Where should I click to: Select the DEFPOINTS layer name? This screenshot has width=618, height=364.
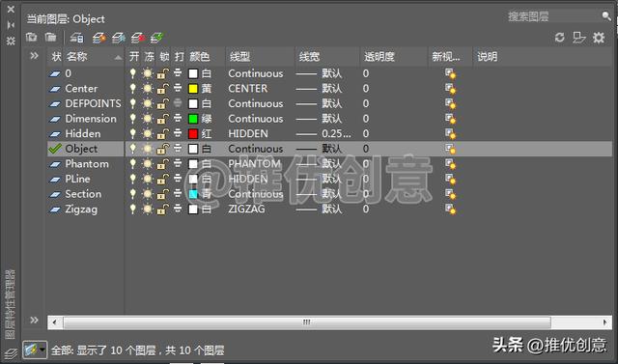pyautogui.click(x=93, y=103)
